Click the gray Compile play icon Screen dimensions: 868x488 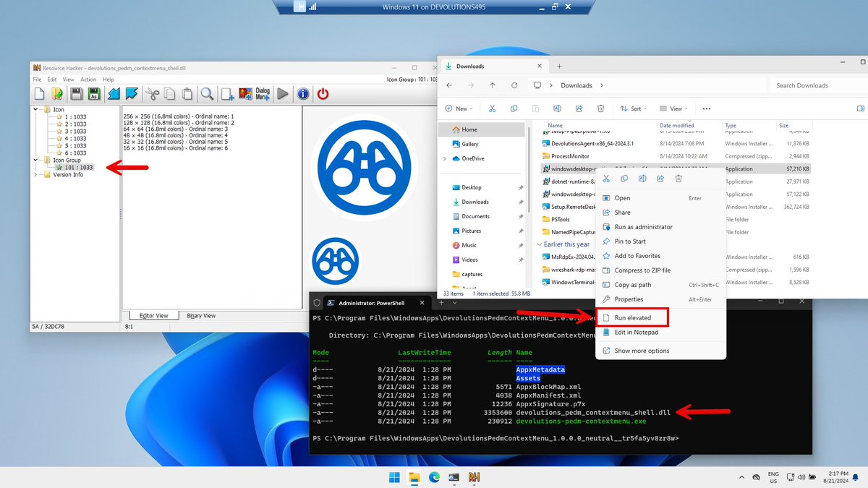click(x=283, y=94)
